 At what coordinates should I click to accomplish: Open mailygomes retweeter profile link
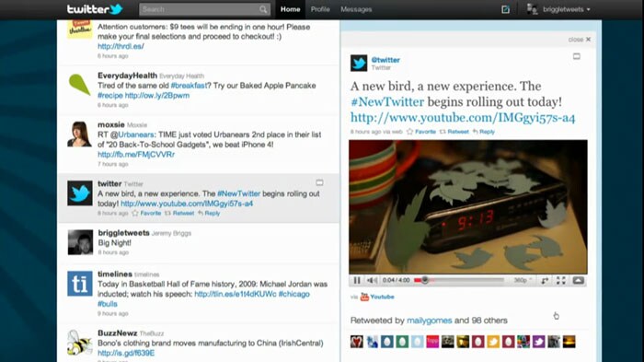pyautogui.click(x=430, y=321)
